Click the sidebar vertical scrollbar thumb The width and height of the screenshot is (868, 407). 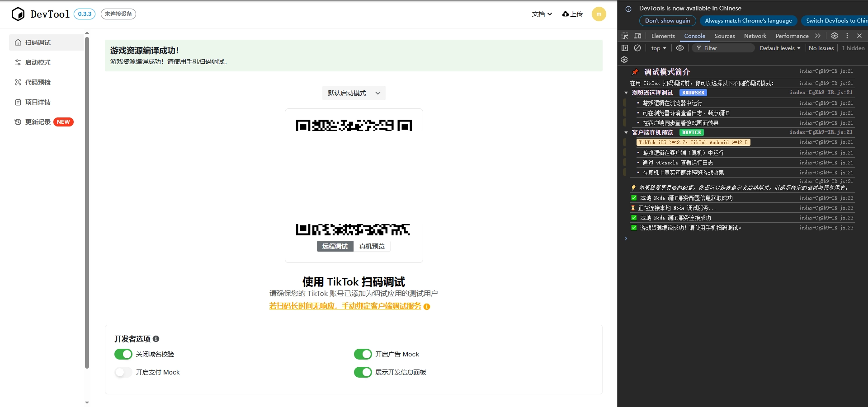tap(87, 203)
